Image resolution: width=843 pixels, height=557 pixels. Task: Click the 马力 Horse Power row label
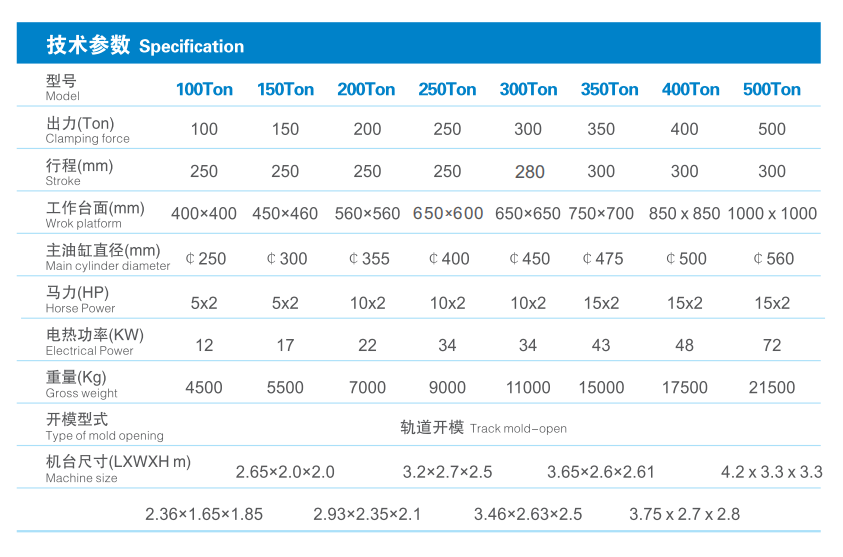(80, 300)
